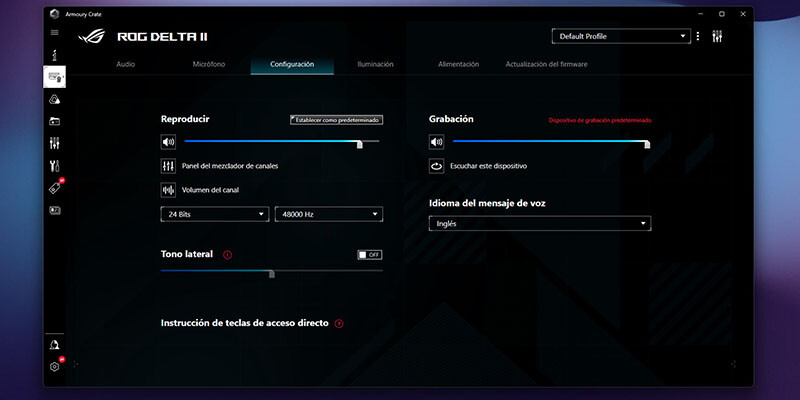Switch to the Micrófono tab
Screen dimensions: 800x400
pyautogui.click(x=209, y=64)
